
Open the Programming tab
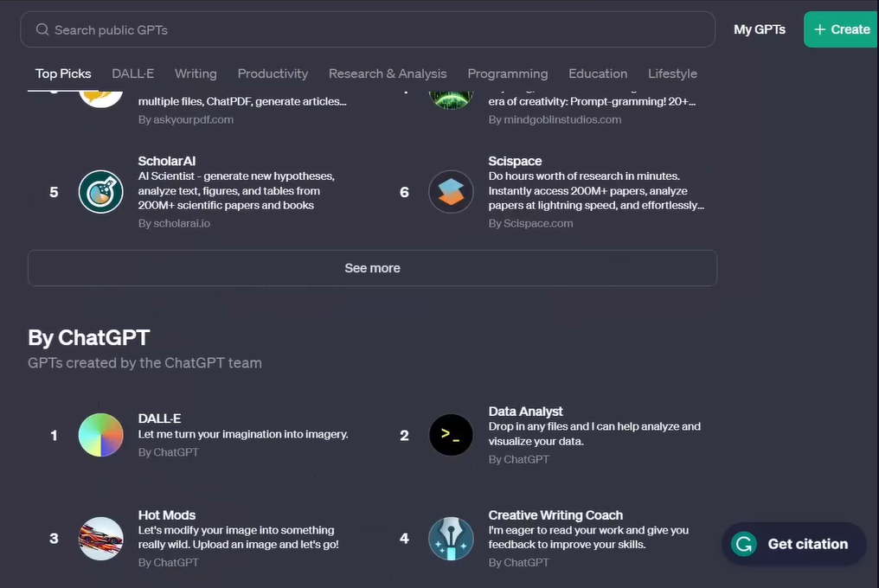tap(508, 73)
